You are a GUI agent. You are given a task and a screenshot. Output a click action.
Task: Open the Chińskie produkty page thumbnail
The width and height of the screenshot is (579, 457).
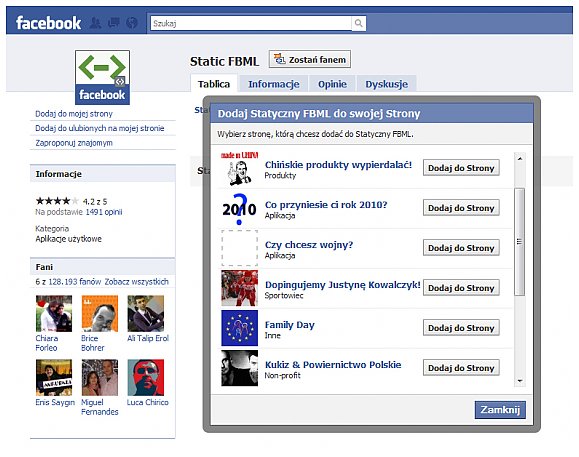pyautogui.click(x=239, y=168)
